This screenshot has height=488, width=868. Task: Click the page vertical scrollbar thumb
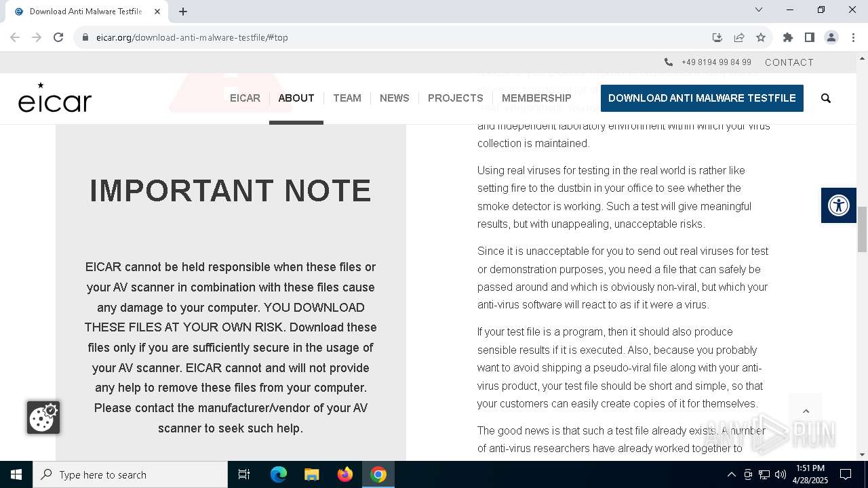point(863,230)
